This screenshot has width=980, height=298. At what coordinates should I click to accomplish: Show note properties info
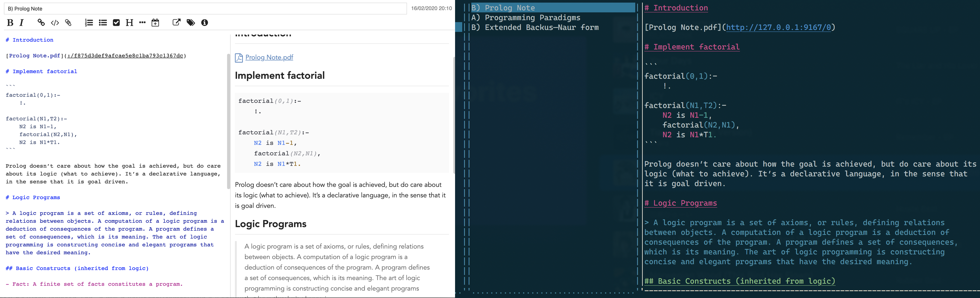click(x=205, y=23)
